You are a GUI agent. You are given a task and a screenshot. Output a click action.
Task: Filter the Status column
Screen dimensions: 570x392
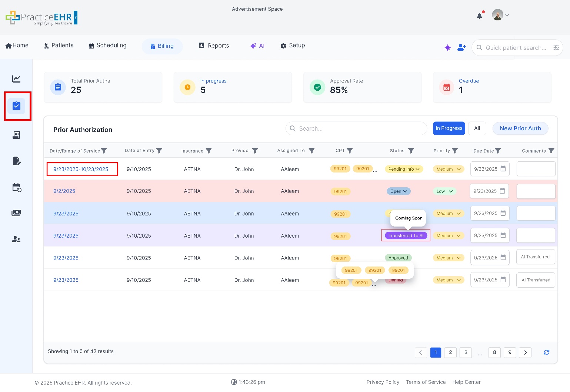tap(411, 151)
